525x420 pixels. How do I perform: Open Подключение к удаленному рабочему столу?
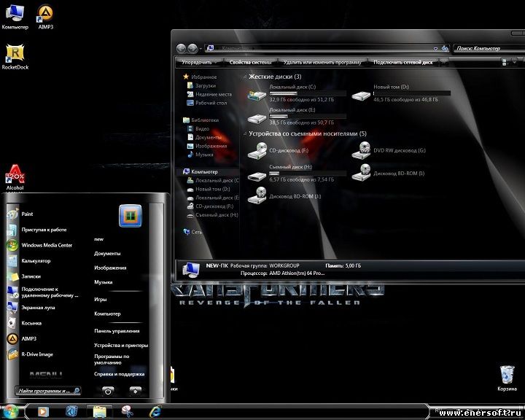pos(44,292)
